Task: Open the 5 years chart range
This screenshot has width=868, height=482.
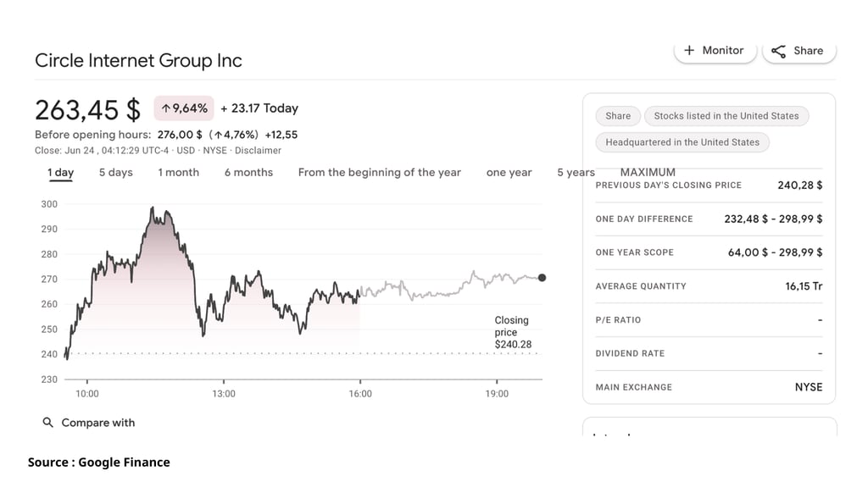Action: point(576,173)
